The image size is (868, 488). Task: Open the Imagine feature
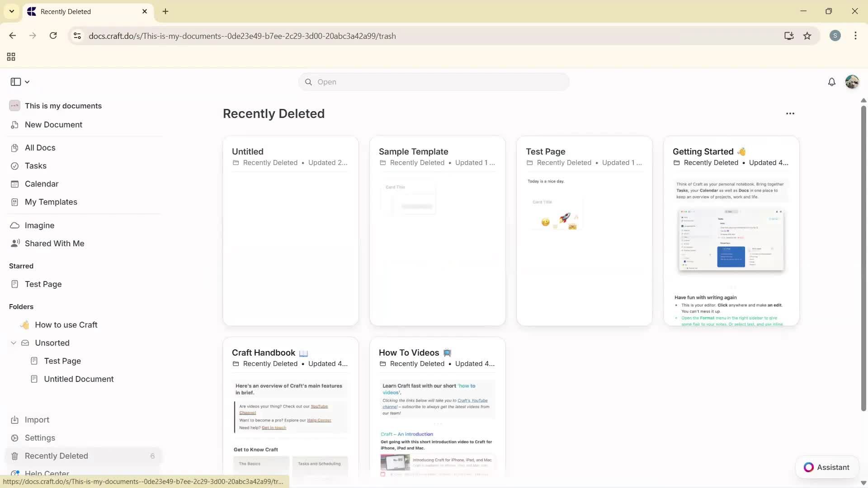pyautogui.click(x=39, y=225)
